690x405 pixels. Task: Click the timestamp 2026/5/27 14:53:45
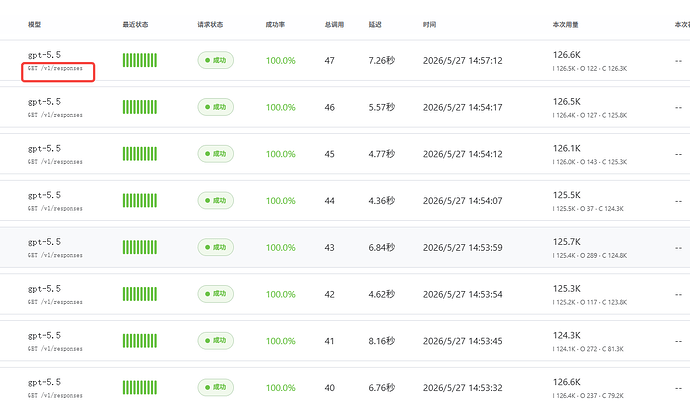(462, 341)
